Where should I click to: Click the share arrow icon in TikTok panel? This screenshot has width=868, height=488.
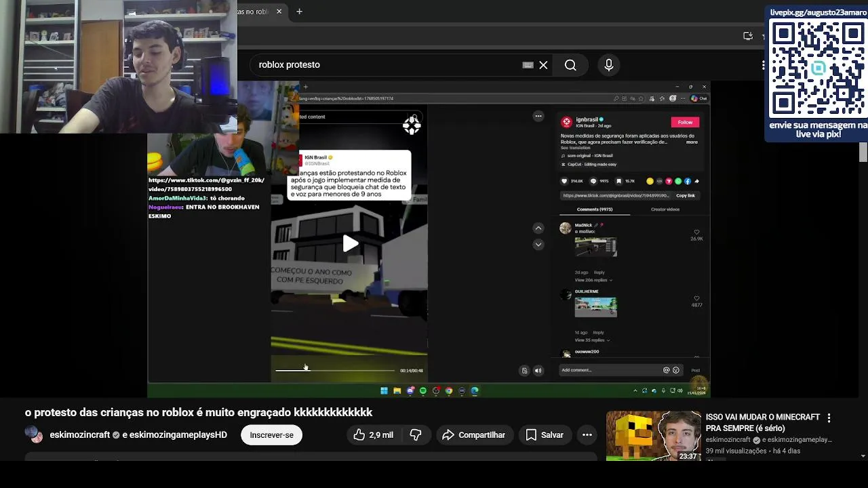tap(696, 181)
